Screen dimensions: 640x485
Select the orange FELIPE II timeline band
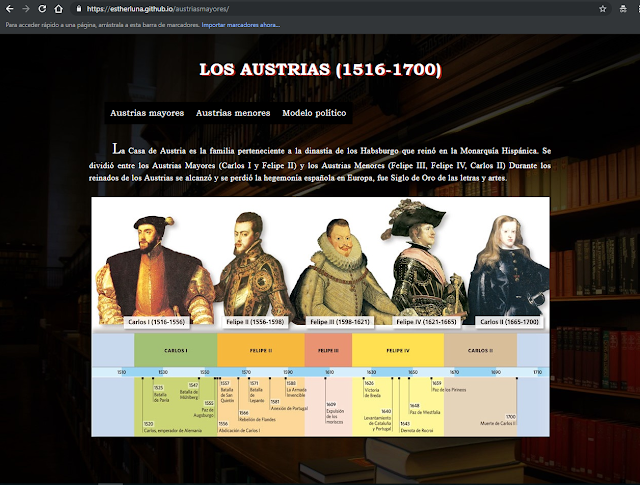[x=261, y=350]
